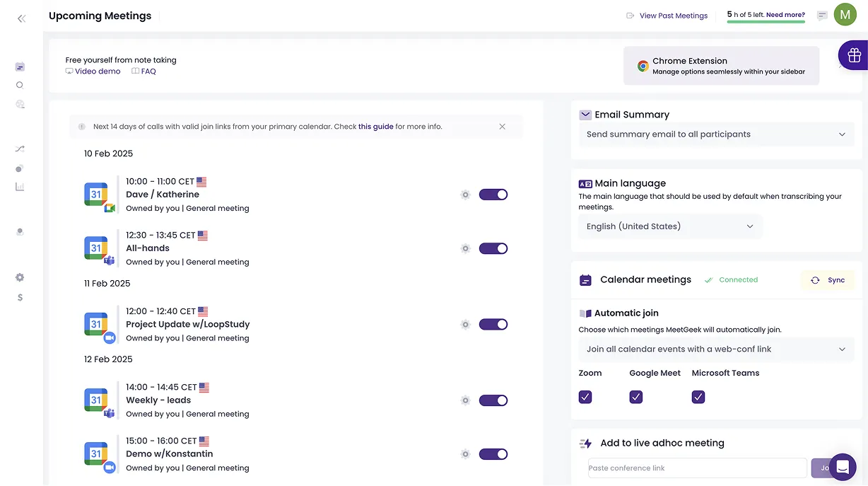Collapse the sidebar with double-chevron icon
Viewport: 868px width, 486px height.
(x=21, y=18)
